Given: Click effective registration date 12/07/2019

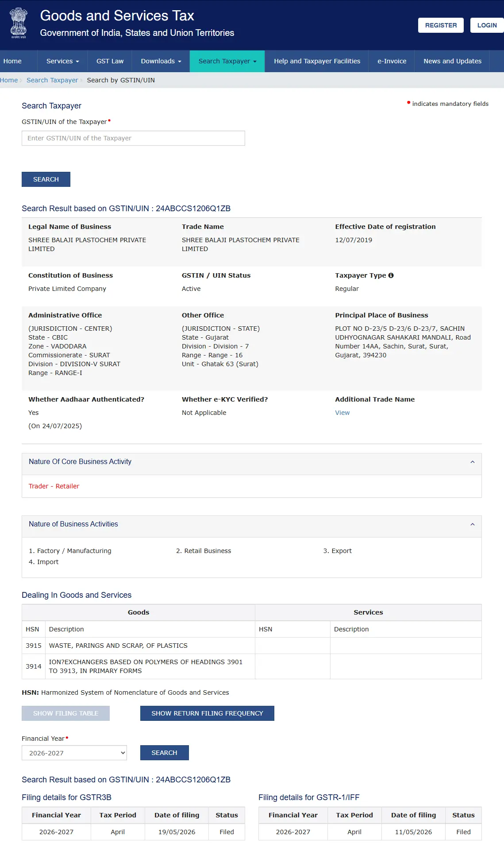Looking at the screenshot, I should (x=354, y=240).
